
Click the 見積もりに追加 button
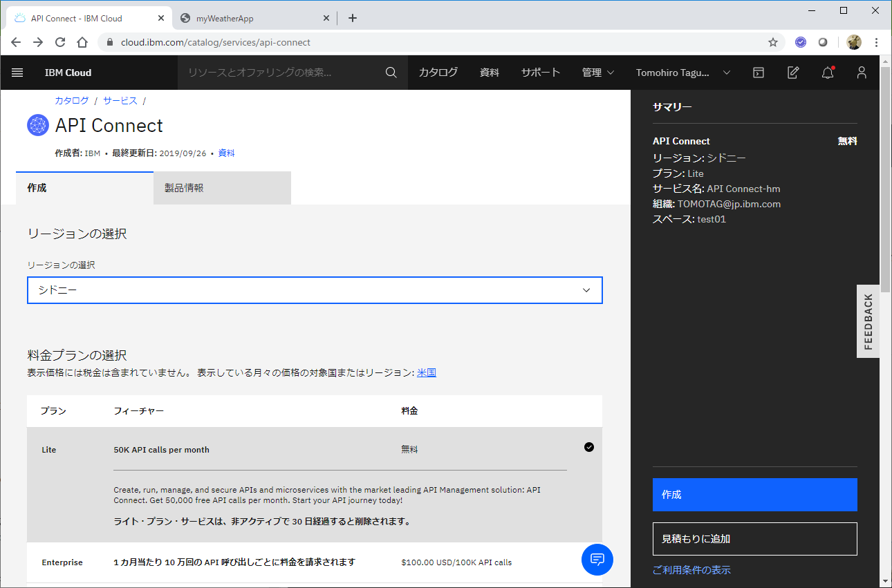pos(755,539)
